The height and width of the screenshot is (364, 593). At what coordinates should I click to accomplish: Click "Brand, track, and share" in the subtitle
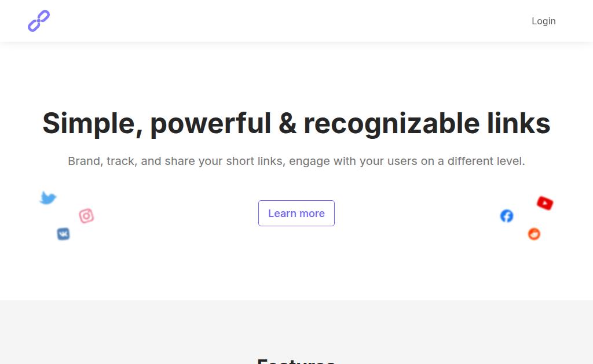[x=131, y=161]
